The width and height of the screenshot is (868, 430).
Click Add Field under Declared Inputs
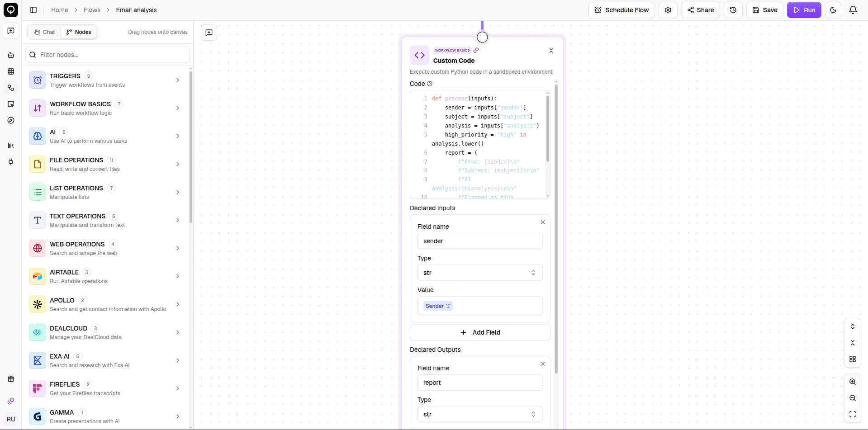[480, 332]
